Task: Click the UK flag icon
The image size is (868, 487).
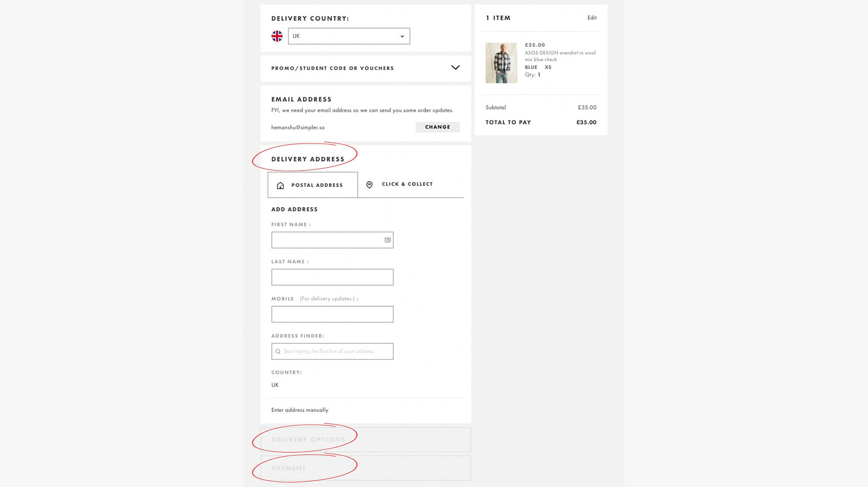Action: [x=277, y=36]
